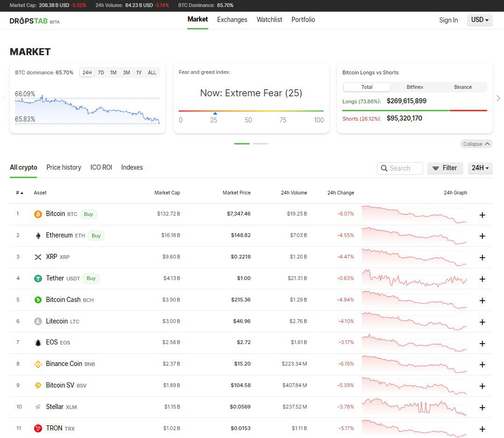504x438 pixels.
Task: Open the USD currency dropdown
Action: click(x=480, y=20)
